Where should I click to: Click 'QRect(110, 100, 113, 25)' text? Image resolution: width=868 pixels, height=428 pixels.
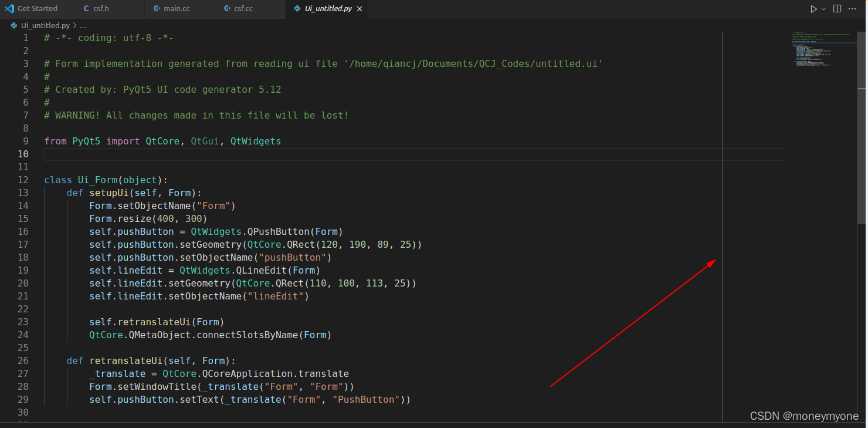click(343, 284)
